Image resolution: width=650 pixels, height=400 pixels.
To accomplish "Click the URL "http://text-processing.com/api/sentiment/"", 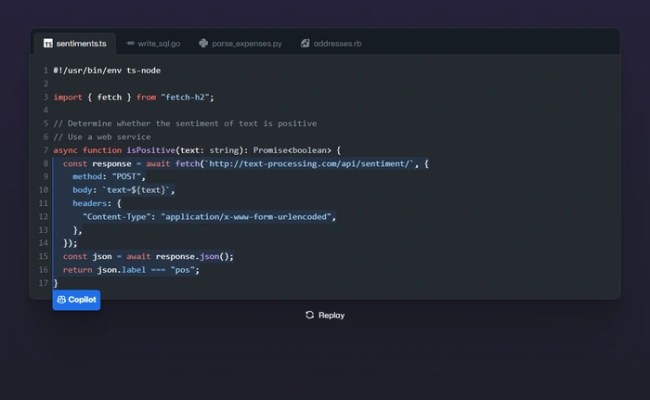I will (309, 164).
